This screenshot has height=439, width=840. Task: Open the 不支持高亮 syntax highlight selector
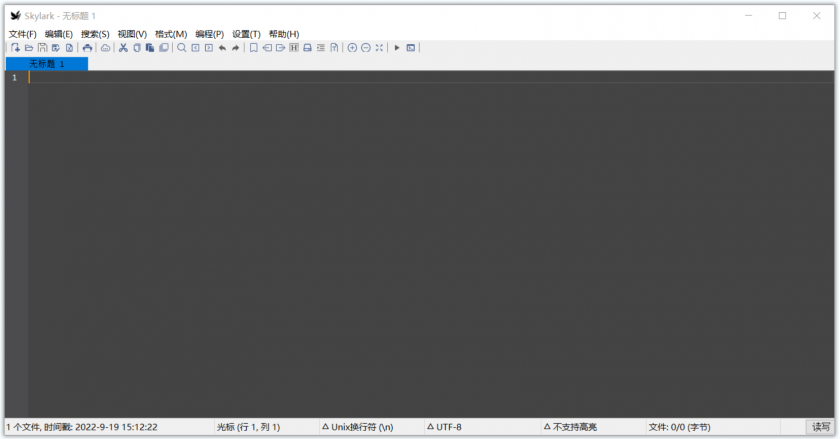pyautogui.click(x=570, y=427)
